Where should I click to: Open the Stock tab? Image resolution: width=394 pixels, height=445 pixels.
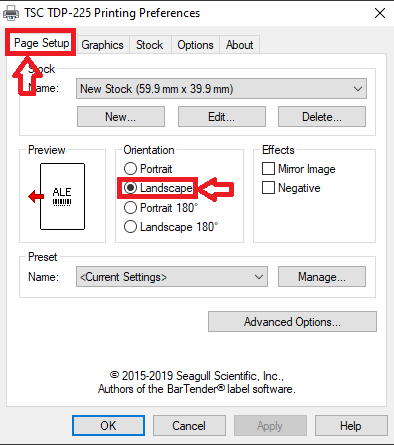tap(150, 45)
